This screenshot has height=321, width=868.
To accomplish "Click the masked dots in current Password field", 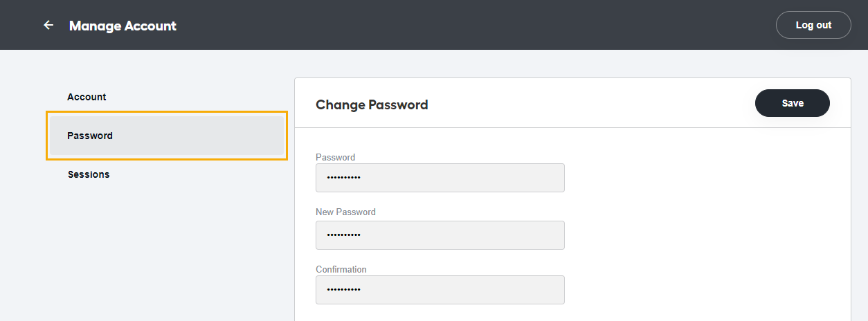I will pos(344,178).
